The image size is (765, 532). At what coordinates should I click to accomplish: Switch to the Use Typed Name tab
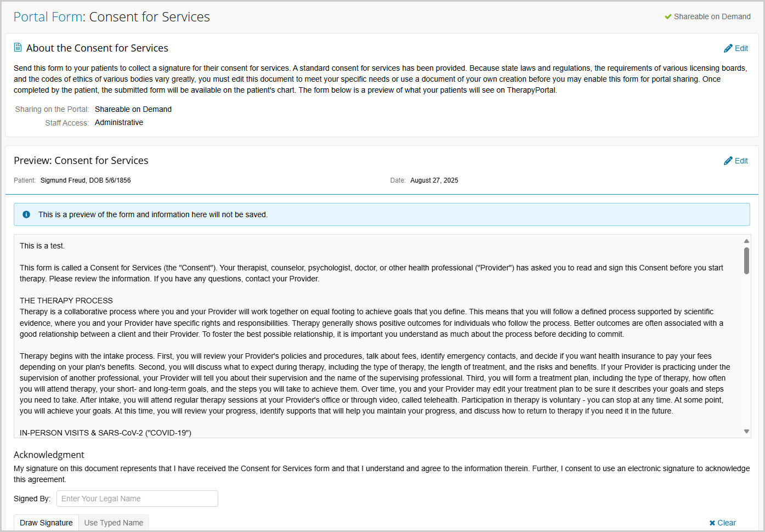[x=113, y=522]
